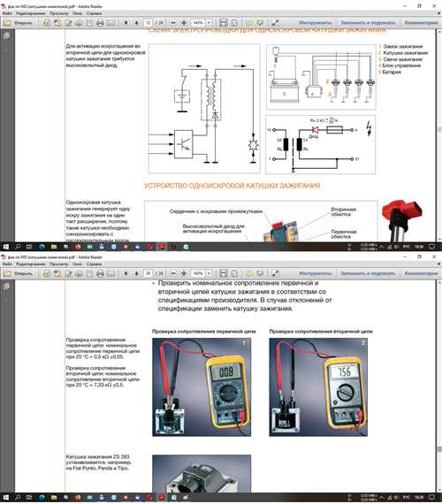
Task: Show page thumbnails panel in the page-12 window
Action: tap(6, 36)
